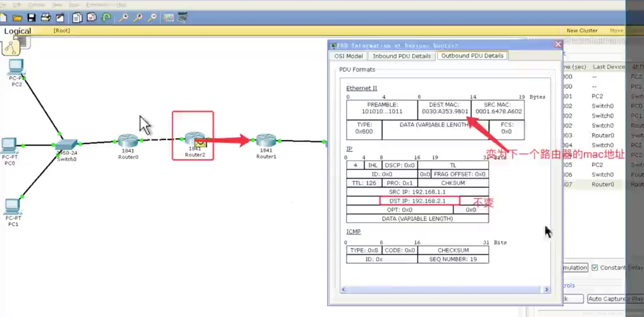Click the SRC IP: 192.168.1.1 field

[x=417, y=192]
